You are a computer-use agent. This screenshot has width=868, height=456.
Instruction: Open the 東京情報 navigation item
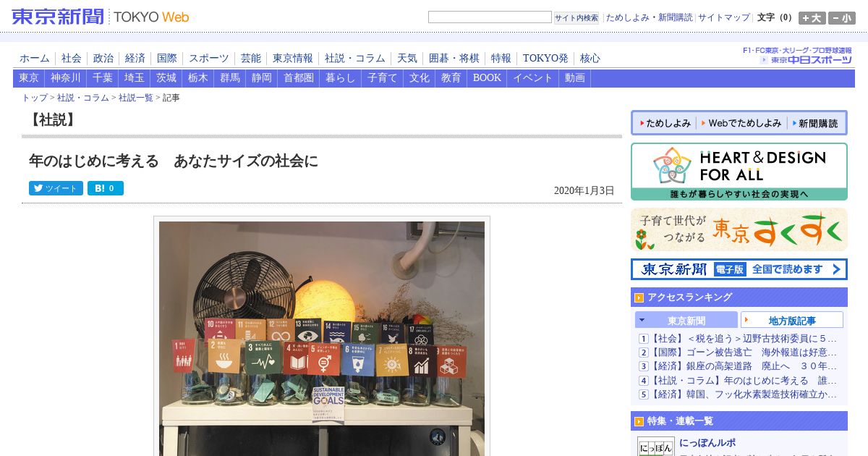[x=293, y=59]
